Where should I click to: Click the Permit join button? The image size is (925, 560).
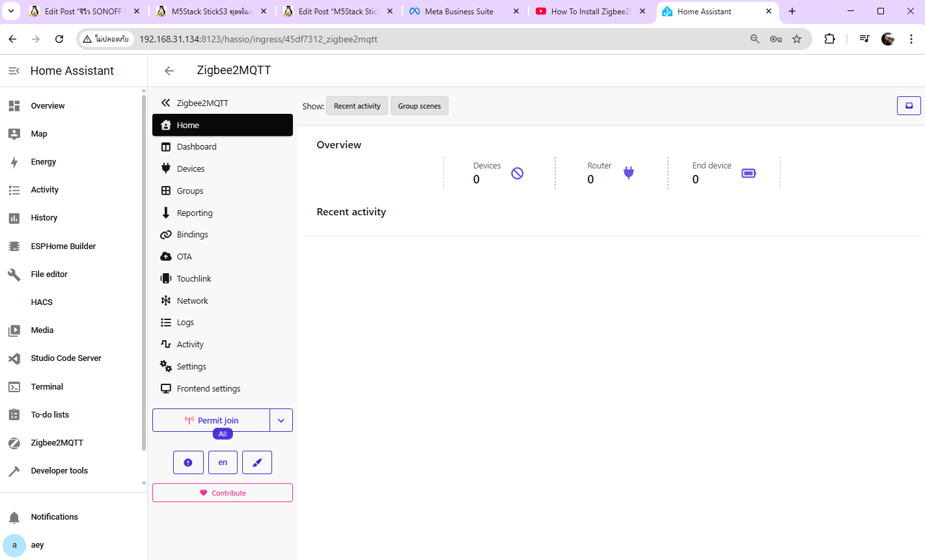[212, 421]
